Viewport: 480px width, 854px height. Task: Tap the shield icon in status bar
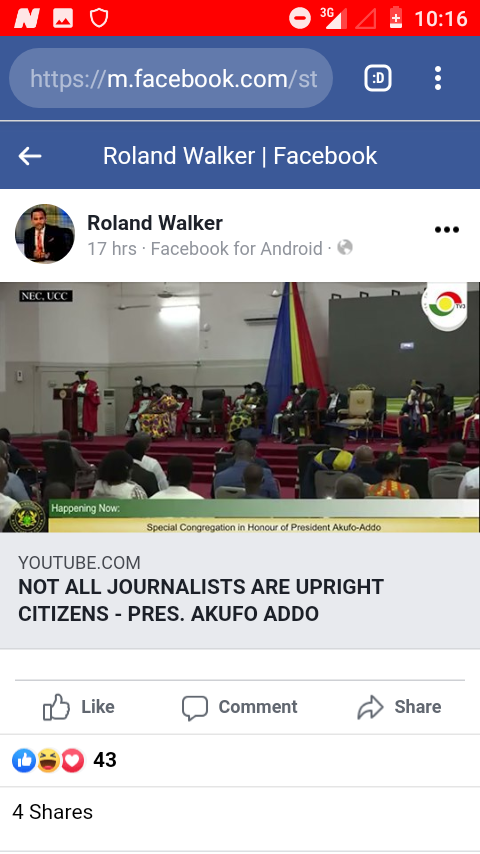coord(99,18)
